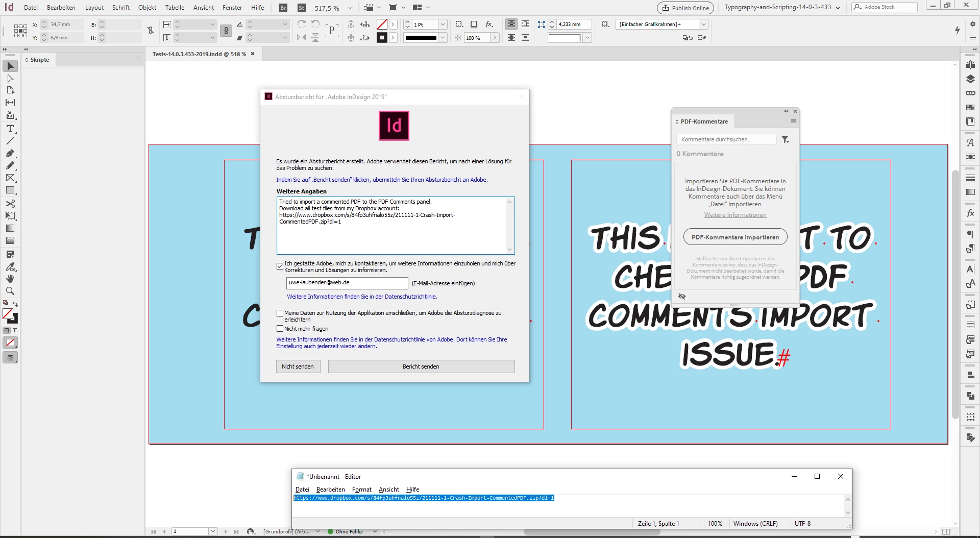Click the 'Nicht senden' button
The height and width of the screenshot is (538, 980).
298,366
